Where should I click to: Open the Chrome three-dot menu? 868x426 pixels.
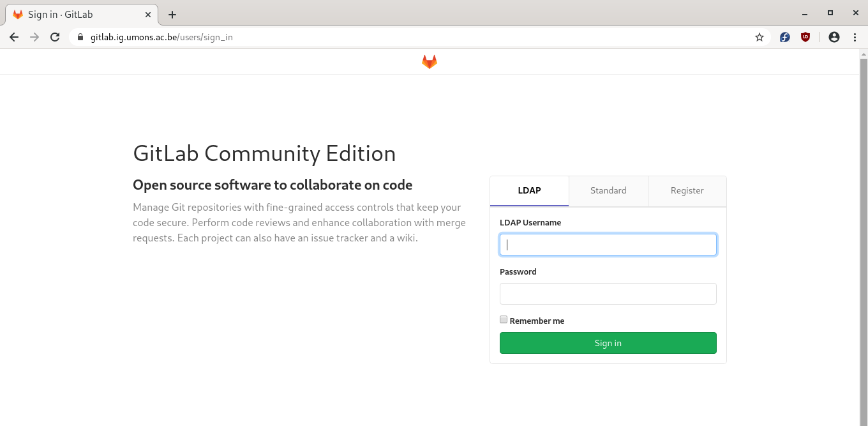point(855,37)
